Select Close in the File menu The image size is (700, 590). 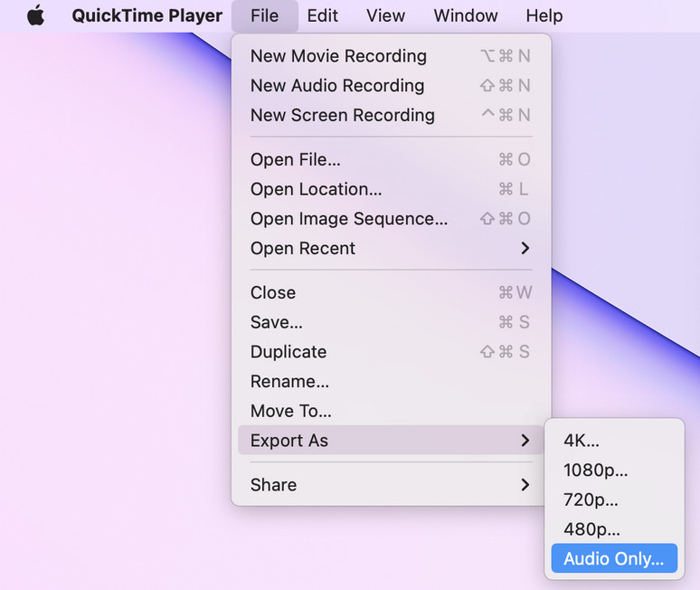391,292
